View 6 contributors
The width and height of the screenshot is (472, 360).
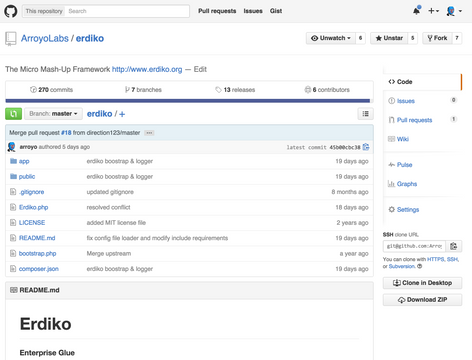327,90
